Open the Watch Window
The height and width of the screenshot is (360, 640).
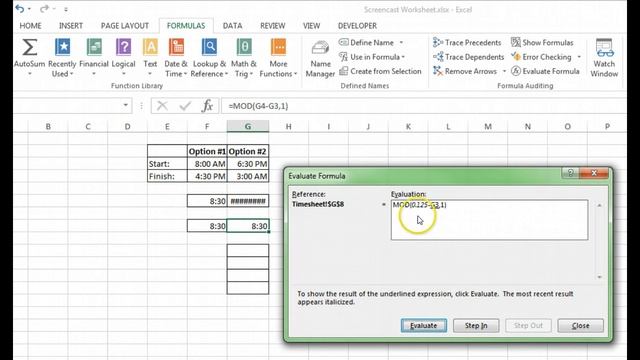pyautogui.click(x=604, y=58)
